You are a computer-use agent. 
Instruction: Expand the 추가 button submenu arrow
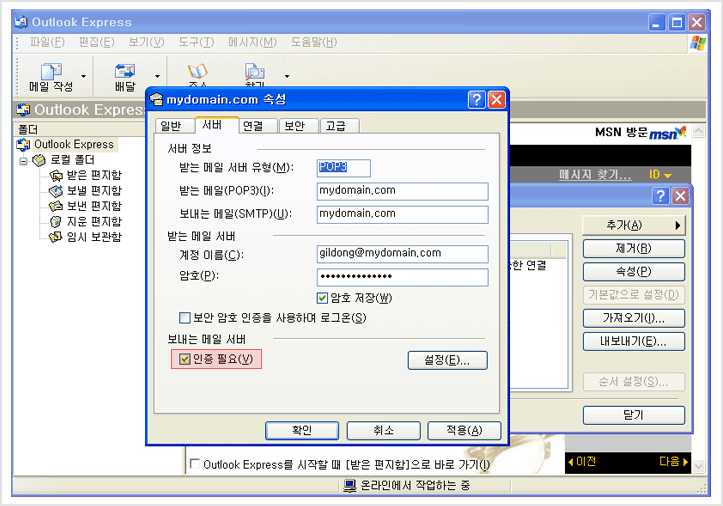[678, 225]
